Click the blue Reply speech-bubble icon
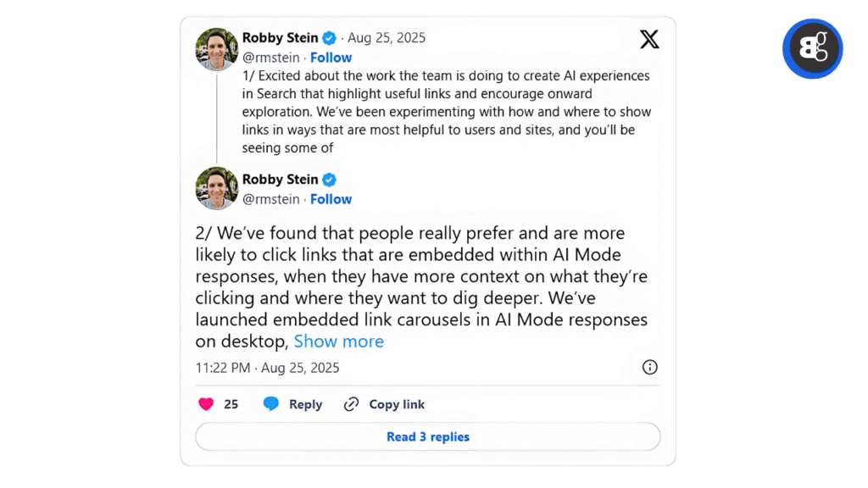 (x=270, y=404)
